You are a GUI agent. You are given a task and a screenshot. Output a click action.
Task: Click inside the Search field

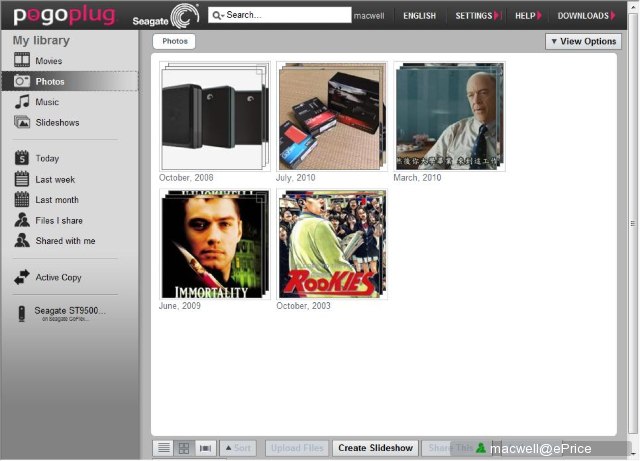click(280, 15)
